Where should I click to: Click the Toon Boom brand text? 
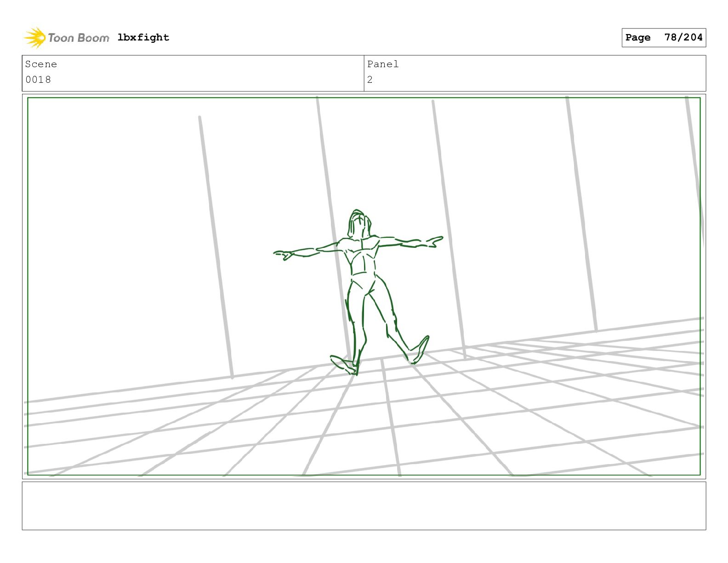(79, 38)
